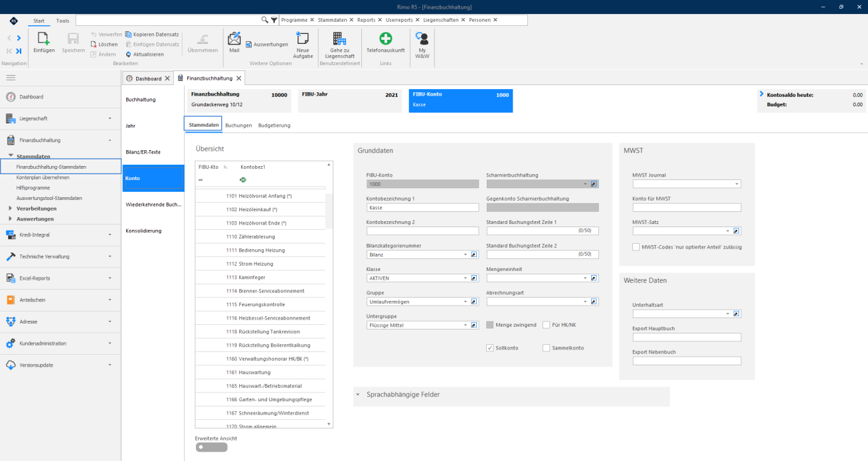Open lookup icon beside Mengeneinheit
The width and height of the screenshot is (868, 461).
(x=594, y=278)
